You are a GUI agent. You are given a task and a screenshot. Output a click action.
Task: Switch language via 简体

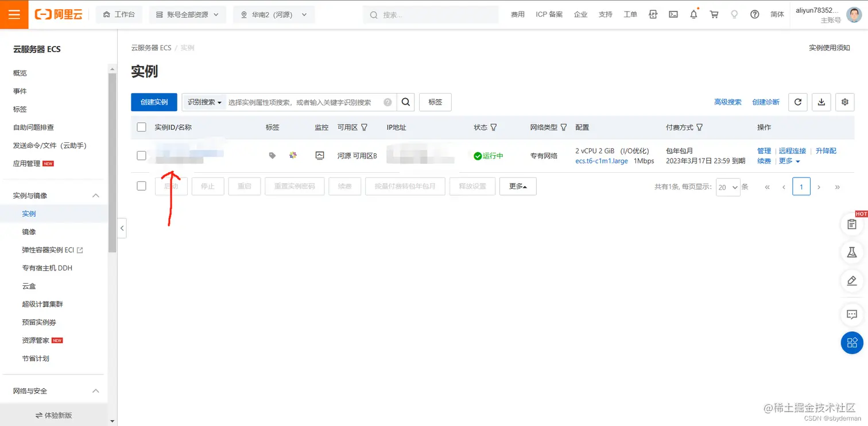tap(777, 14)
